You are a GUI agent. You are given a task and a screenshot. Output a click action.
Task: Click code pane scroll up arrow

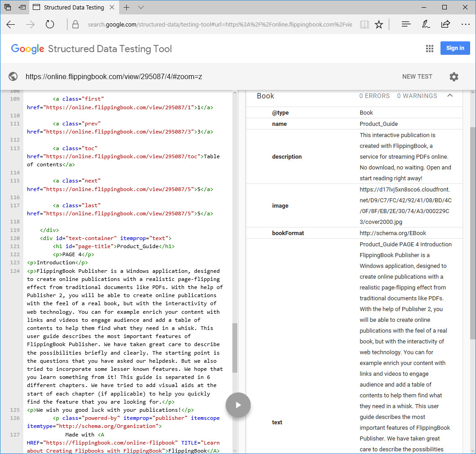tap(235, 93)
